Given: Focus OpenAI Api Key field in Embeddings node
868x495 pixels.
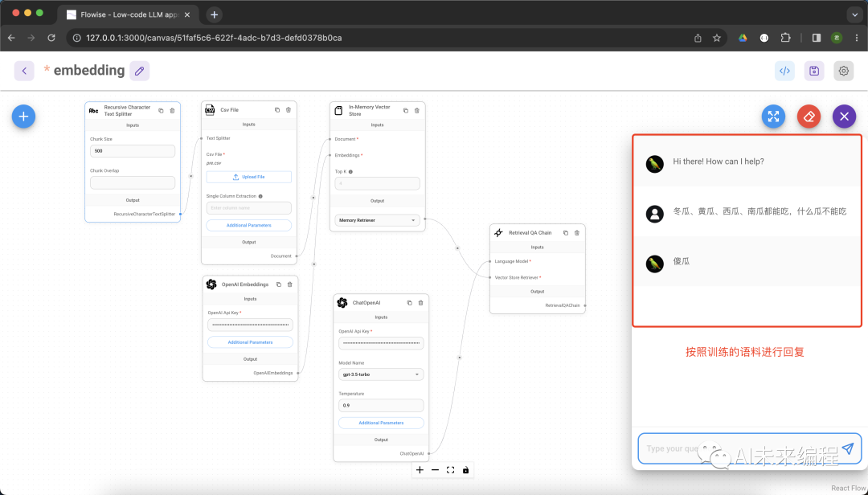Looking at the screenshot, I should (250, 325).
